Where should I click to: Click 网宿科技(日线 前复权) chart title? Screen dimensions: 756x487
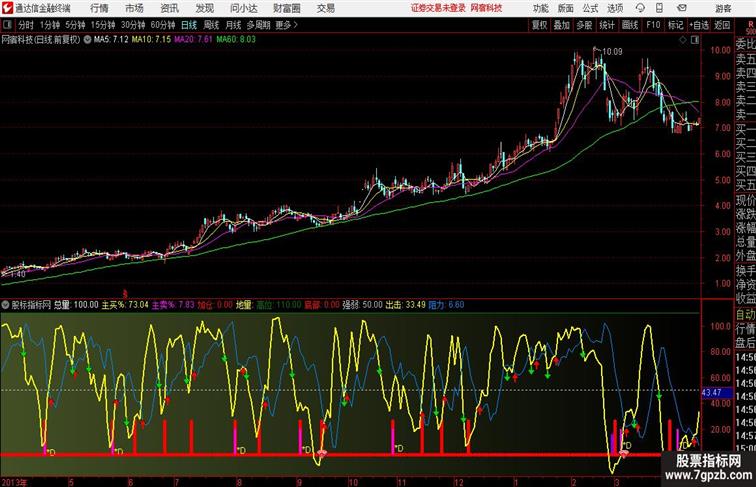tap(41, 40)
